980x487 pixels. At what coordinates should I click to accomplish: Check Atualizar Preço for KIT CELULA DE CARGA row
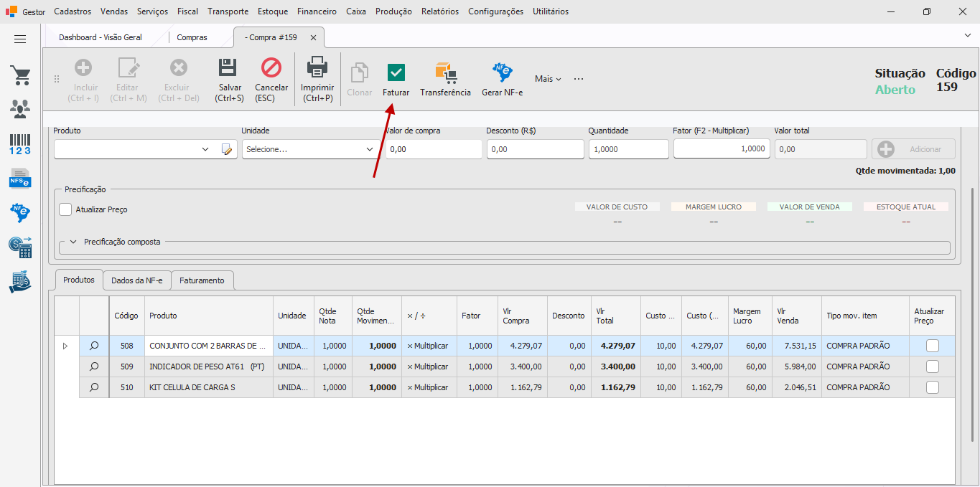point(933,387)
